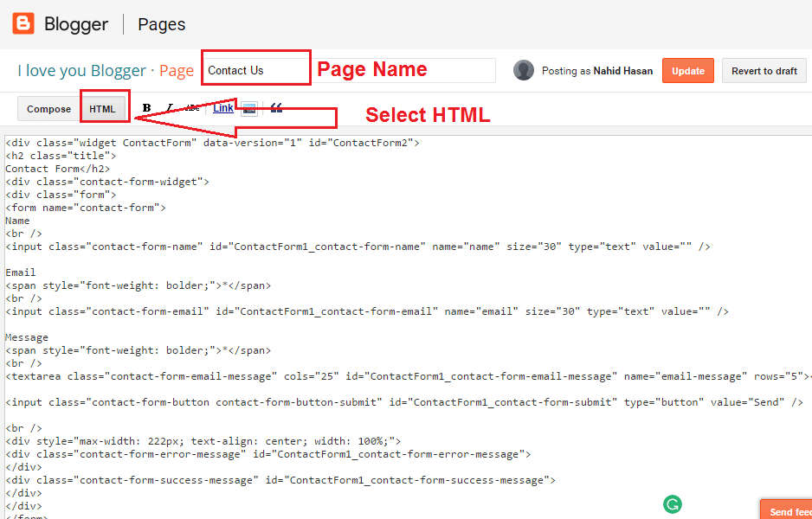Click the Link toolbar item
Viewport: 812px width, 519px height.
(223, 108)
